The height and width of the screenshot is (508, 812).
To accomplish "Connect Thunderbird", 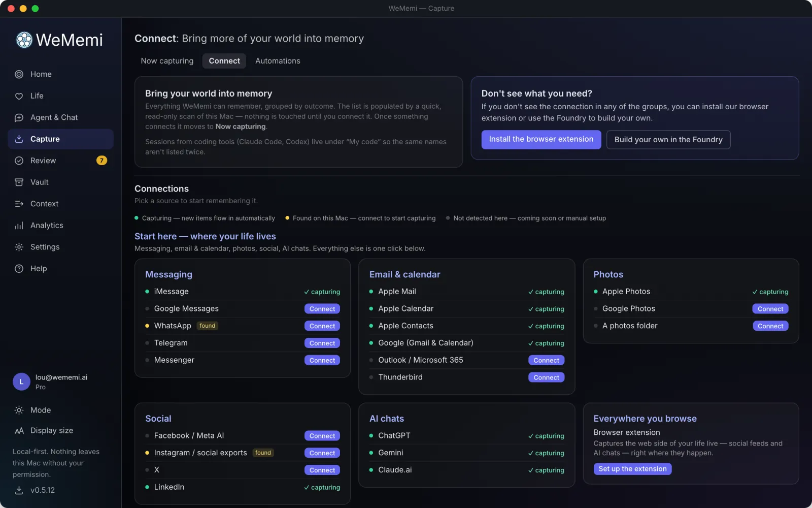I will (546, 377).
